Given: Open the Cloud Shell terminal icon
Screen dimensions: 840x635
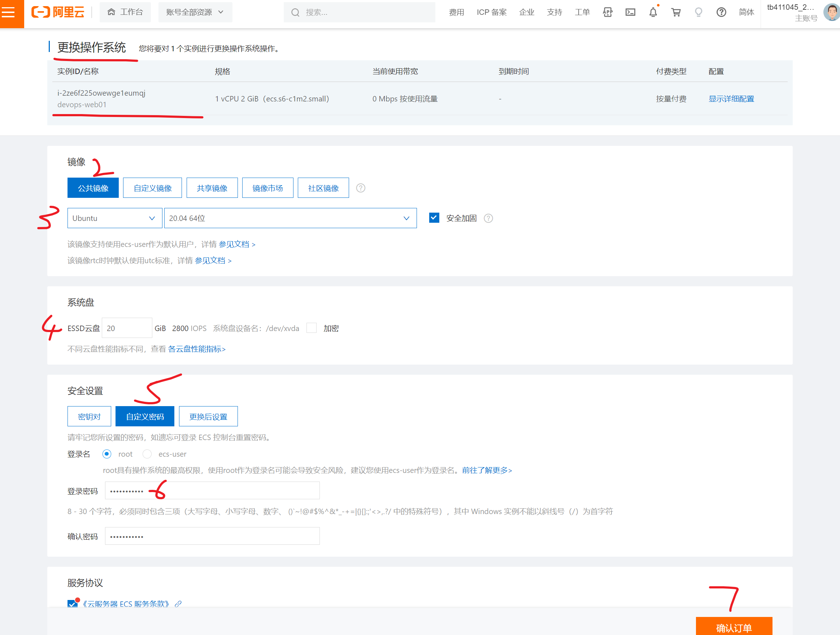Looking at the screenshot, I should point(630,12).
